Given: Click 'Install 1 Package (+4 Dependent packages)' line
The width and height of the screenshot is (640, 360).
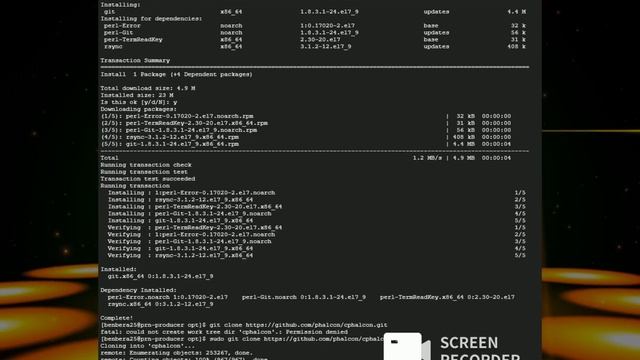Looking at the screenshot, I should point(176,74).
